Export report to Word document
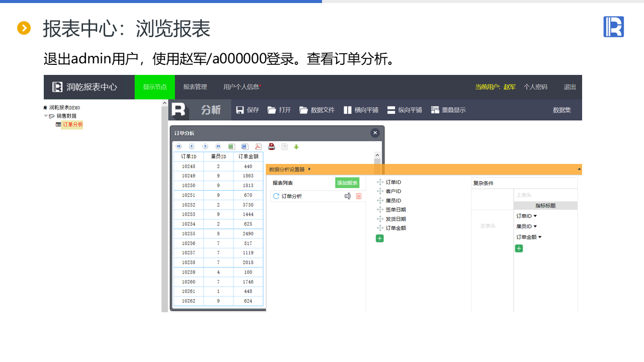This screenshot has height=362, width=644. point(245,146)
